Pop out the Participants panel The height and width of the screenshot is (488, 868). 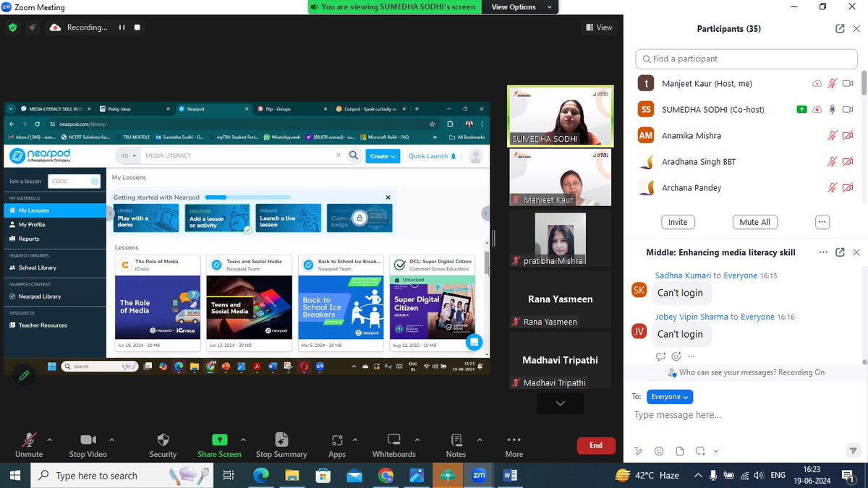840,29
